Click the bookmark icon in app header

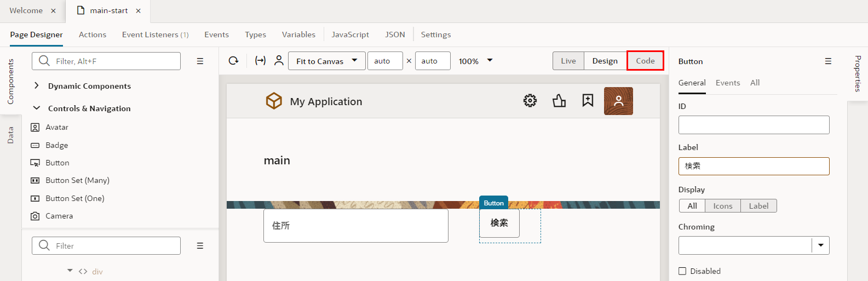[588, 101]
